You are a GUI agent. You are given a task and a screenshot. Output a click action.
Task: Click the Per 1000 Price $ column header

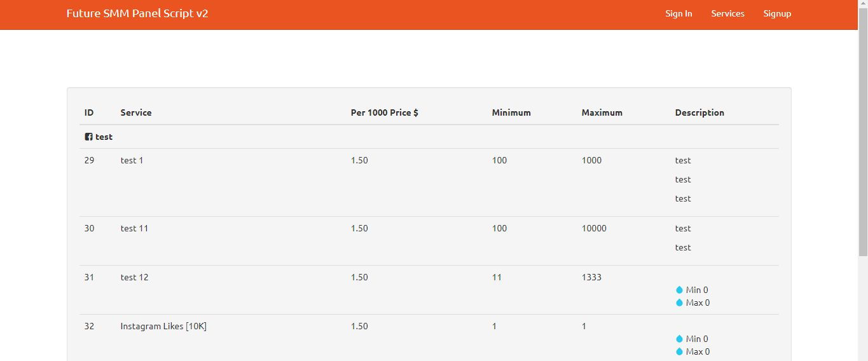point(384,112)
